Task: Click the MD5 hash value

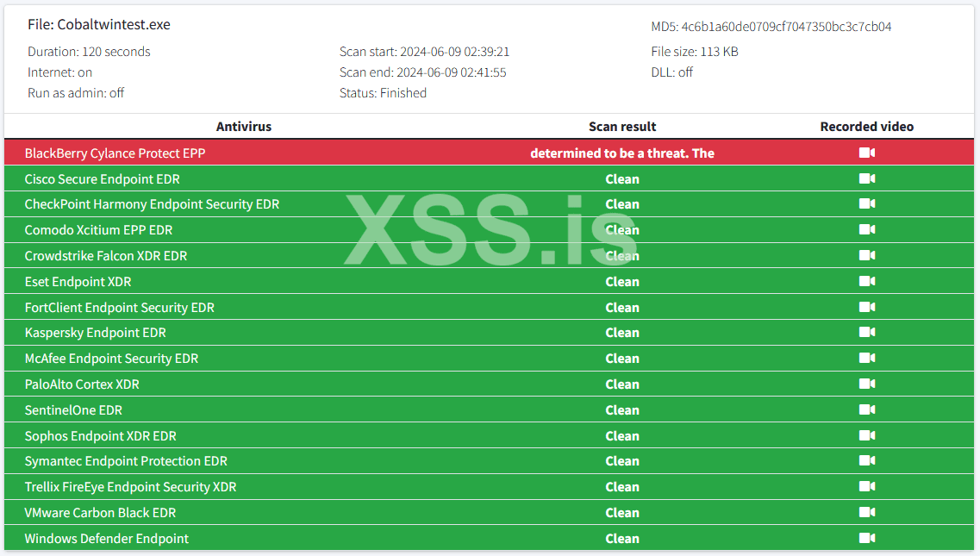Action: [786, 26]
